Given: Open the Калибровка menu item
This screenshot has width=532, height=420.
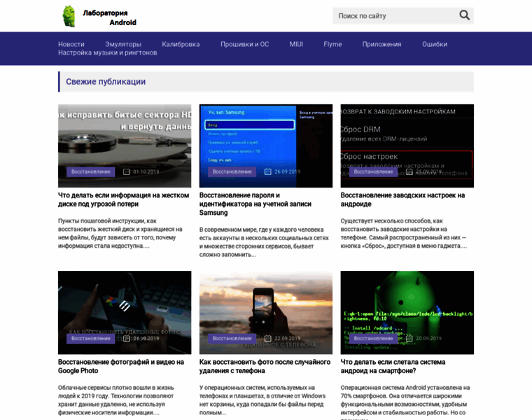Looking at the screenshot, I should [x=181, y=44].
